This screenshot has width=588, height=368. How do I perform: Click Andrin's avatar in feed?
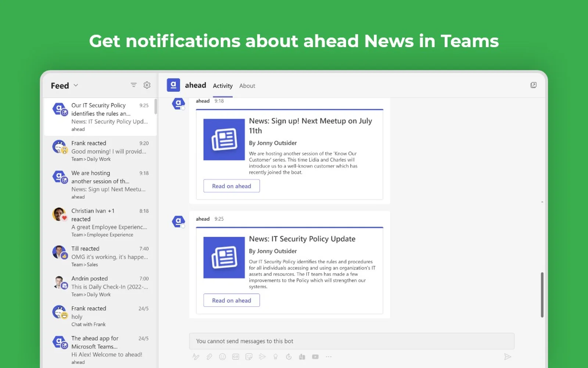[x=60, y=282]
